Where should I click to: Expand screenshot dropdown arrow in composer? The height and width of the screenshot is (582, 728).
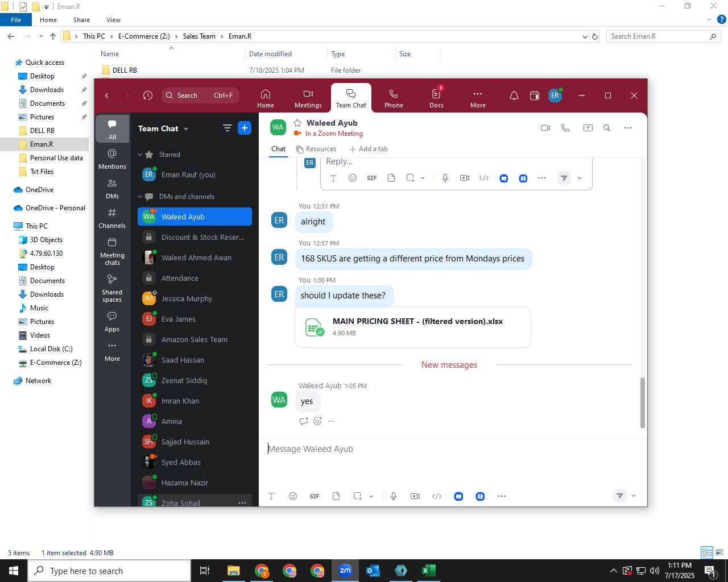click(x=371, y=496)
